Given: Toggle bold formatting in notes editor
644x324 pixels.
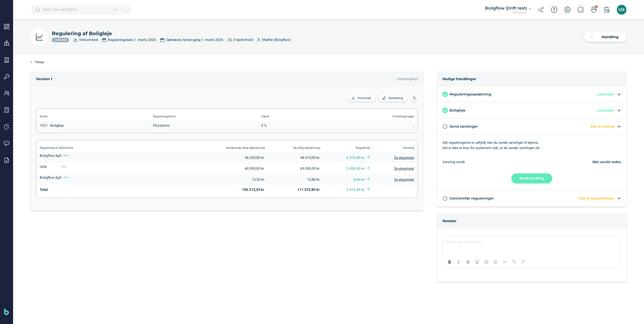Looking at the screenshot, I should [x=450, y=262].
